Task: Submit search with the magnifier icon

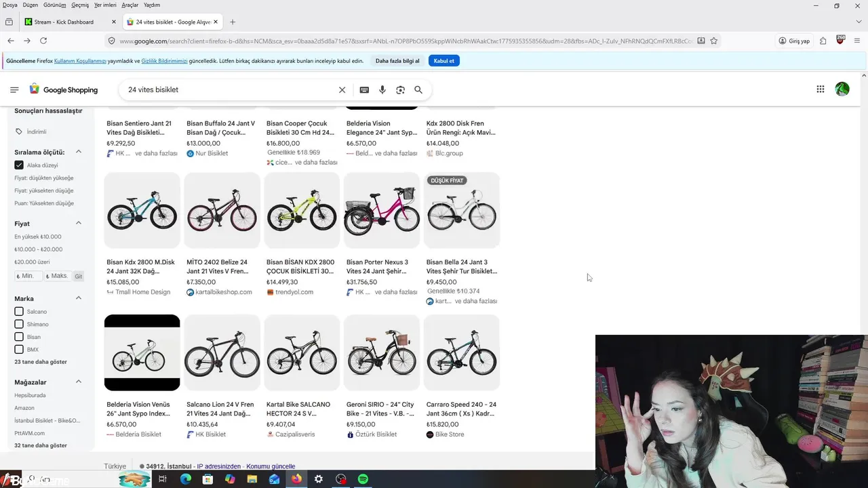Action: (418, 89)
